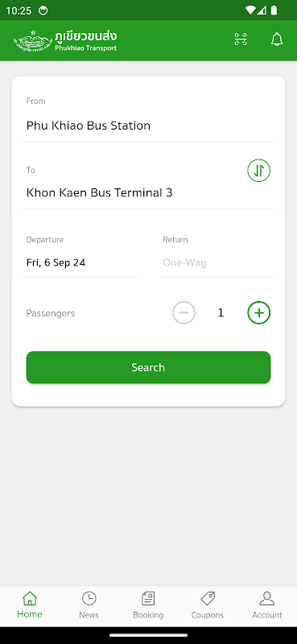Search for bus trips
Screen dimensions: 297x644
pyautogui.click(x=148, y=367)
